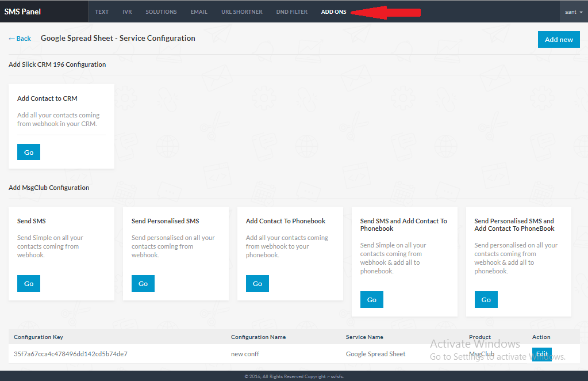Go back using the Back link

(20, 39)
